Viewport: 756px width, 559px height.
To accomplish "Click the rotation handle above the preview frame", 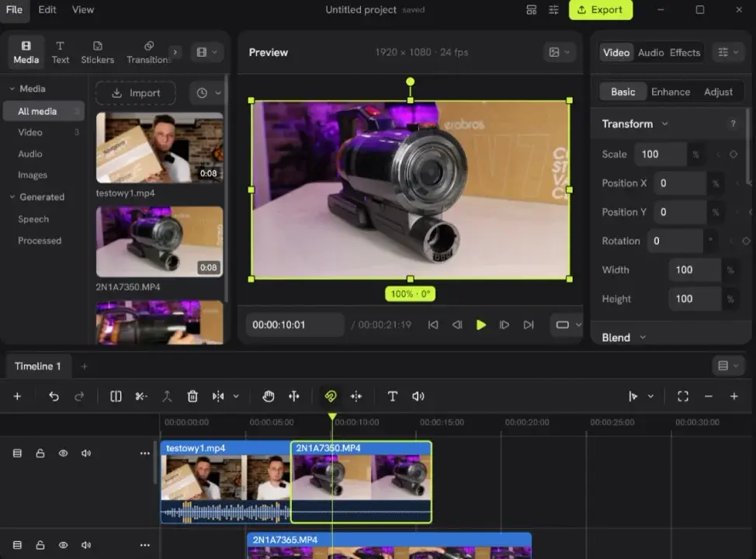I will click(x=410, y=82).
